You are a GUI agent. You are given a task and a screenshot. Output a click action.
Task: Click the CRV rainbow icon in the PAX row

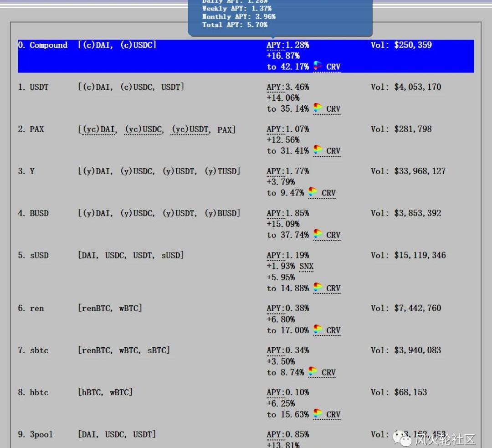[x=318, y=150]
